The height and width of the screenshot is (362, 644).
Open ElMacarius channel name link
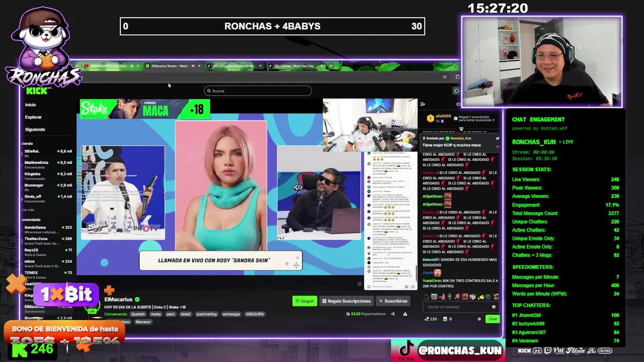(x=118, y=300)
